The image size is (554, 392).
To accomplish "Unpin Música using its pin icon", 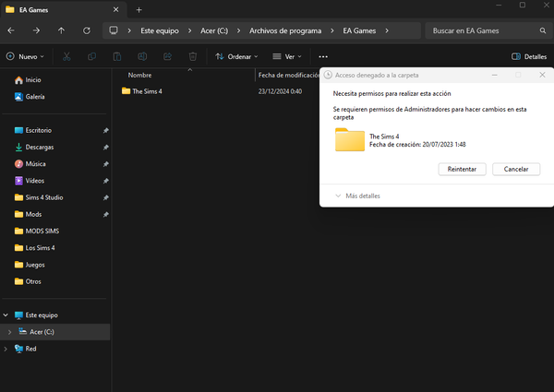I will [x=105, y=164].
